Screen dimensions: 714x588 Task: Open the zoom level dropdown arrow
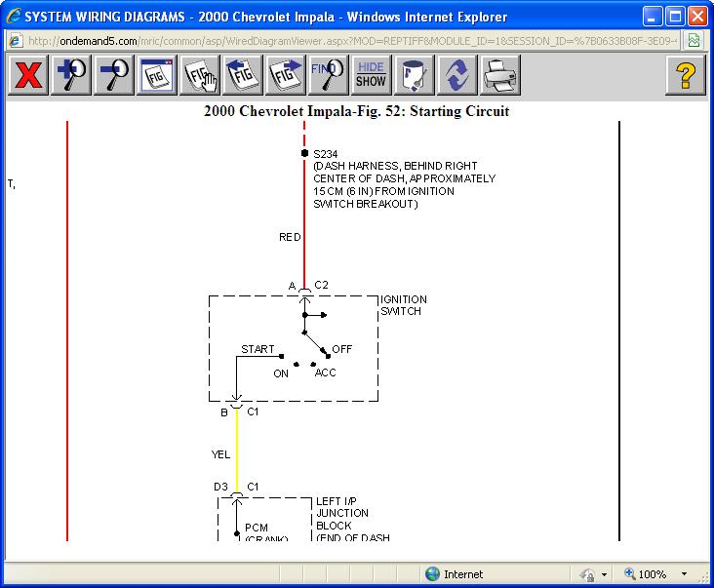684,574
